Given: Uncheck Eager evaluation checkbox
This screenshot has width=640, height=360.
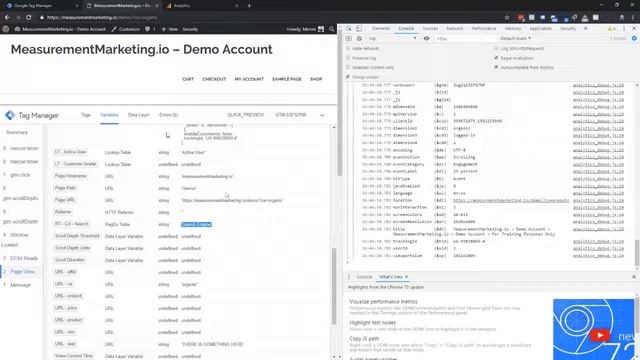Looking at the screenshot, I should point(496,58).
